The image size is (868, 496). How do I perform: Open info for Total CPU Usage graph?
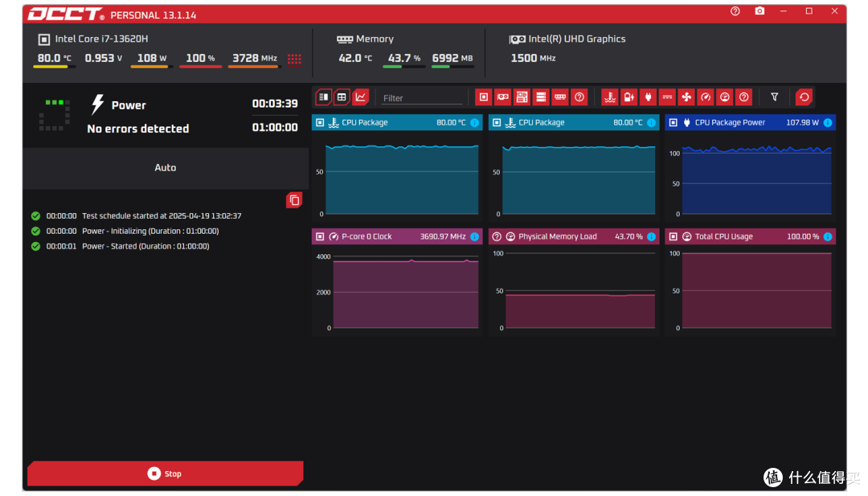click(828, 236)
